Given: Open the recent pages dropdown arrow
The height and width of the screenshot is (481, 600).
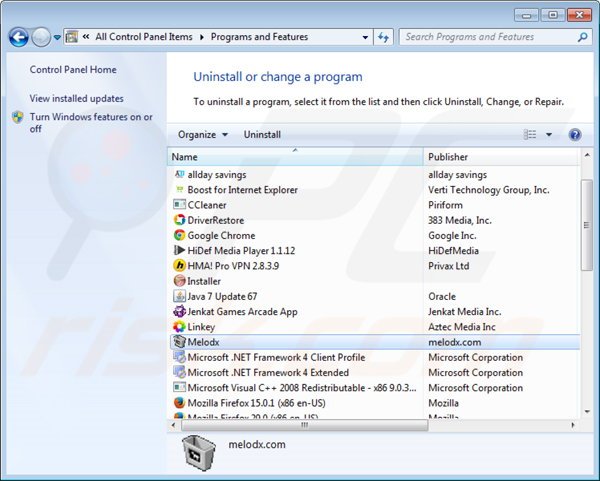Looking at the screenshot, I should tap(57, 38).
